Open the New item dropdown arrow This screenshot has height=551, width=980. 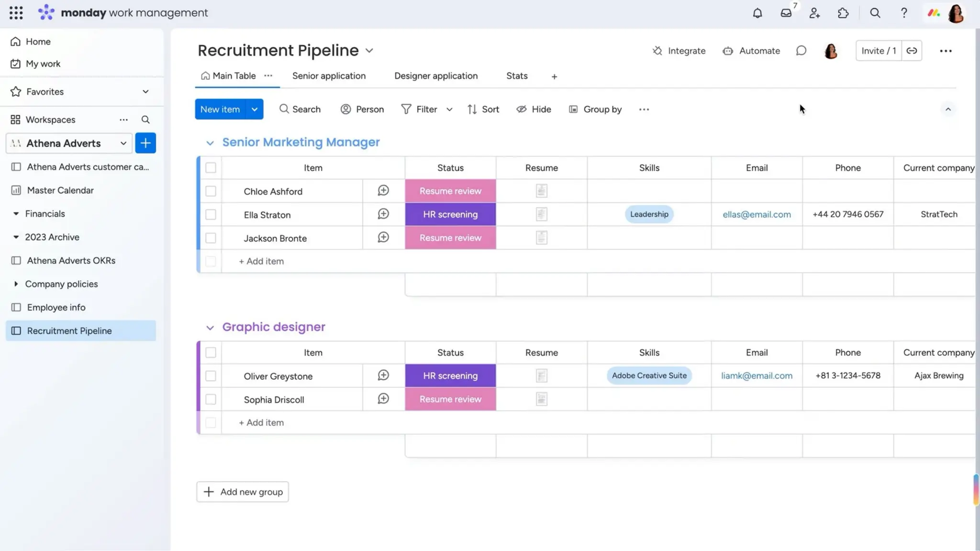point(255,110)
